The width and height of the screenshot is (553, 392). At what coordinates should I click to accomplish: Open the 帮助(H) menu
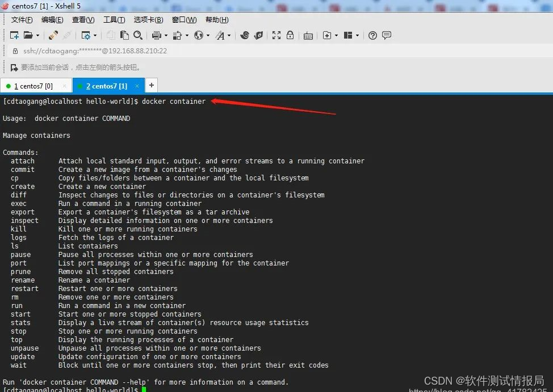217,20
